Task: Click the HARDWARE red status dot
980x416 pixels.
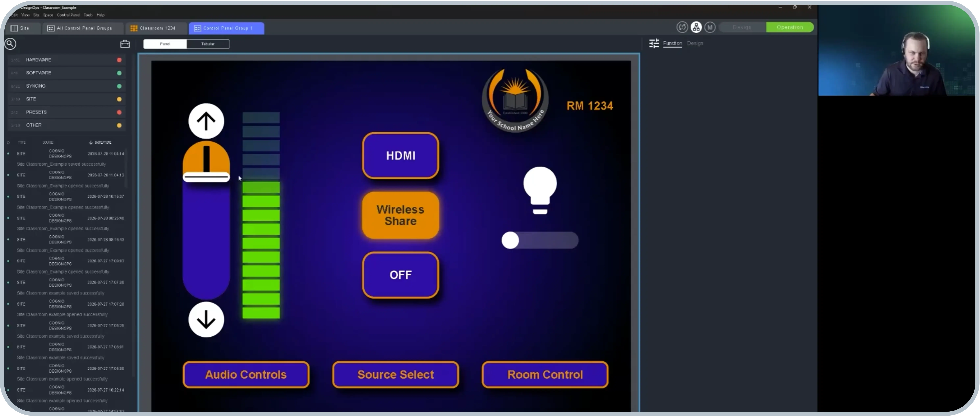Action: [x=119, y=60]
